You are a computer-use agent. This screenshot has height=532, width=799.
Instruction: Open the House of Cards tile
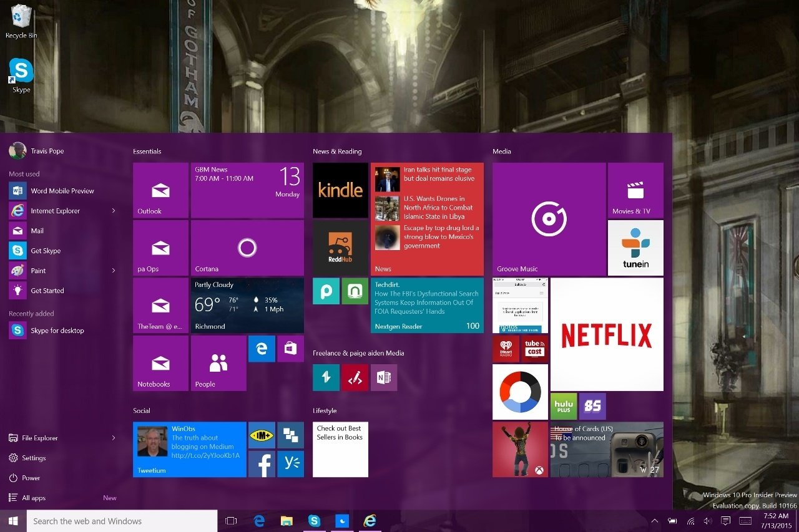coord(607,450)
